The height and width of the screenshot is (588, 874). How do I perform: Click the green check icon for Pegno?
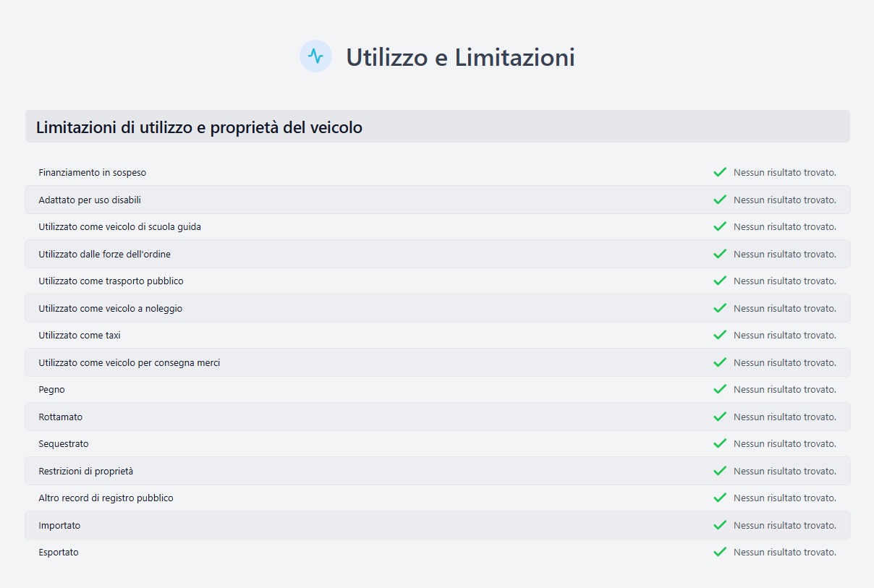tap(720, 389)
